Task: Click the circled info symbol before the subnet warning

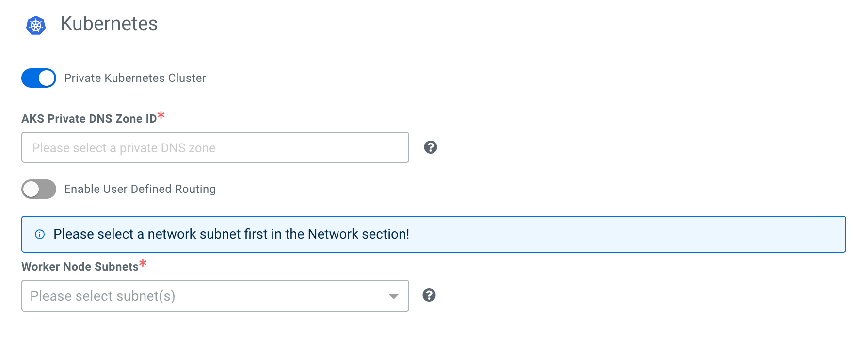Action: pos(39,234)
